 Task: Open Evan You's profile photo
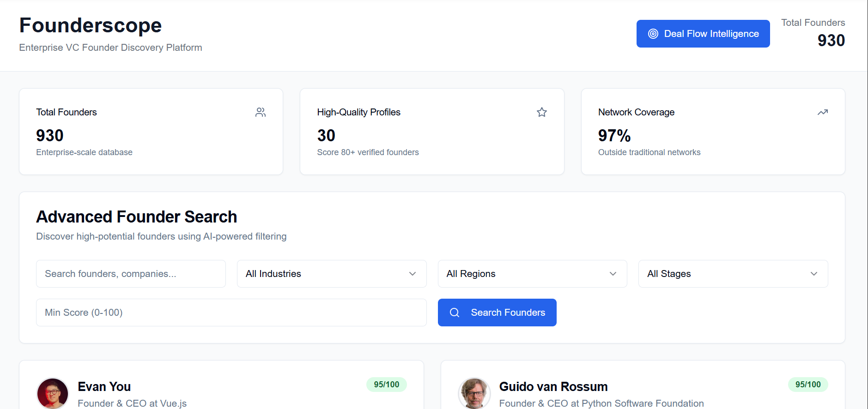click(53, 393)
